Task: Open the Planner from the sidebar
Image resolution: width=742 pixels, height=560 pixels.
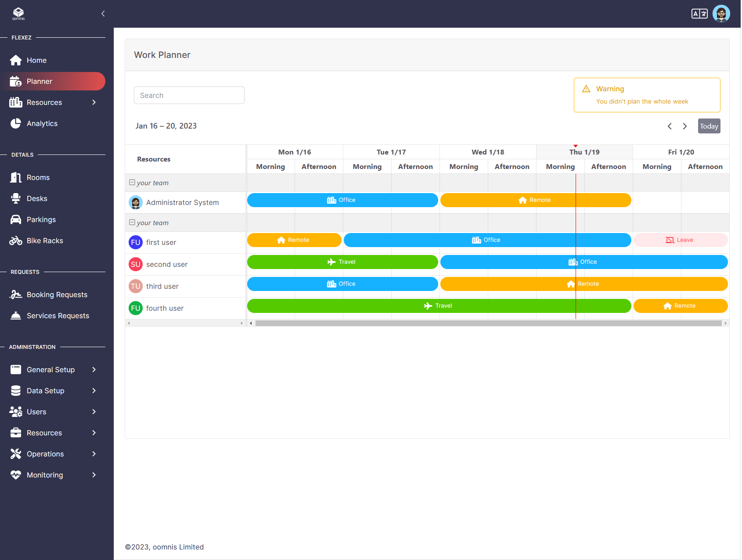Action: tap(39, 81)
